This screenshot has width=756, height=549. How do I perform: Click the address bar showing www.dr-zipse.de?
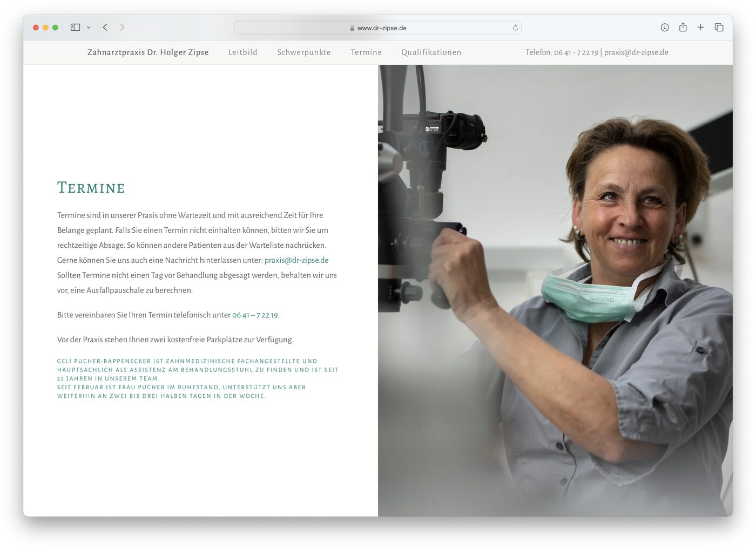(x=377, y=28)
